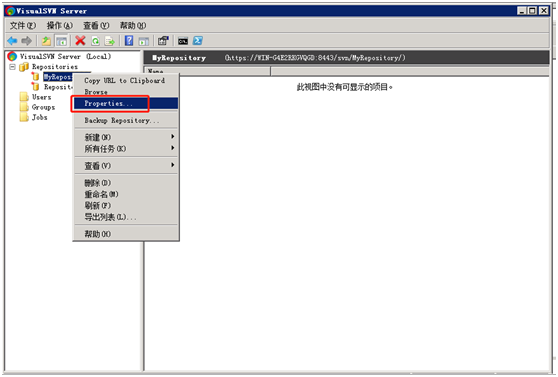Choose 所有任务(K) in the context menu
558x377 pixels.
pyautogui.click(x=126, y=148)
